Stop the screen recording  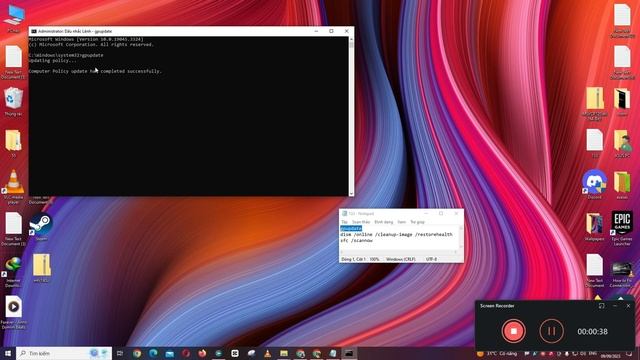click(x=513, y=331)
